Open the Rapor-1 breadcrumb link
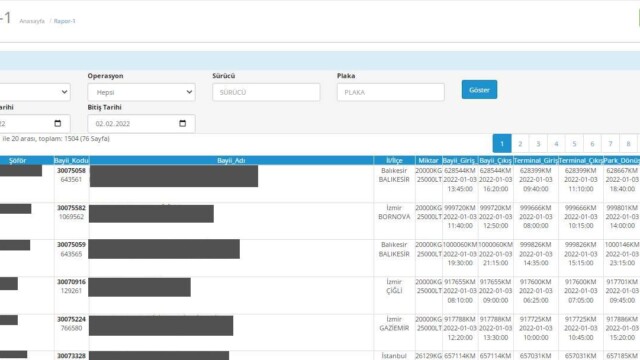The width and height of the screenshot is (640, 360). [x=64, y=21]
